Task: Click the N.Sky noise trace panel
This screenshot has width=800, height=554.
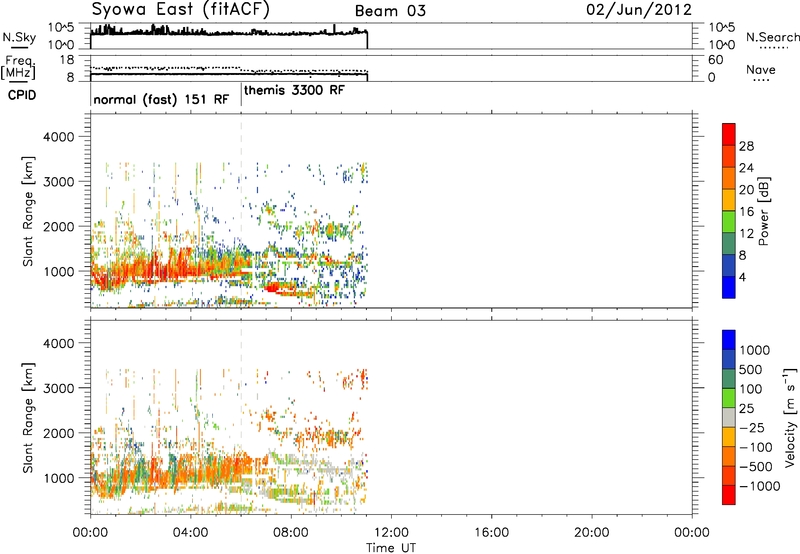Action: tap(391, 36)
